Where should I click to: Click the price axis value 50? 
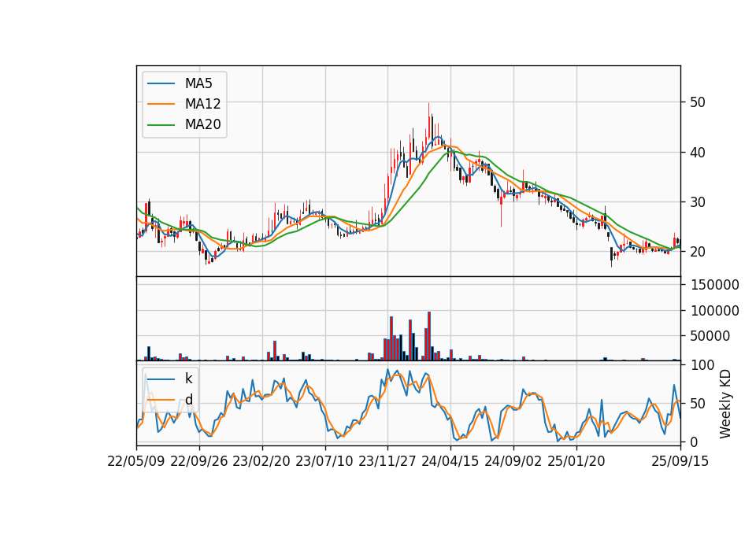697,102
